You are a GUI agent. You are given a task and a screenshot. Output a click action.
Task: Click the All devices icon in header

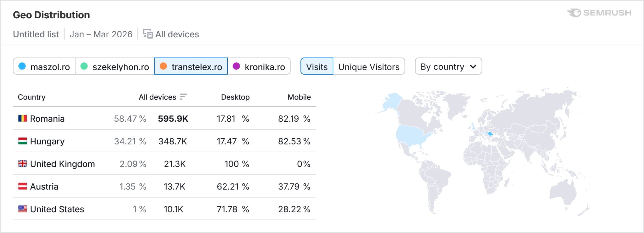[x=148, y=34]
